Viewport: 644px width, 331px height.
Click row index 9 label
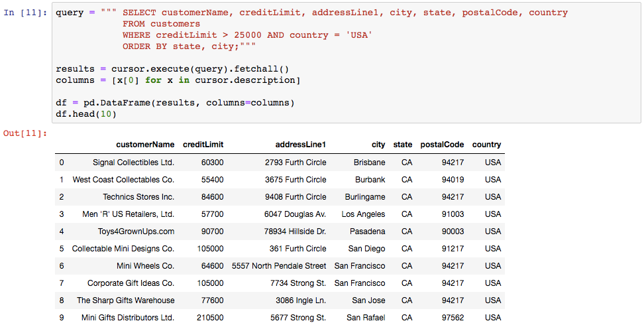pyautogui.click(x=62, y=318)
